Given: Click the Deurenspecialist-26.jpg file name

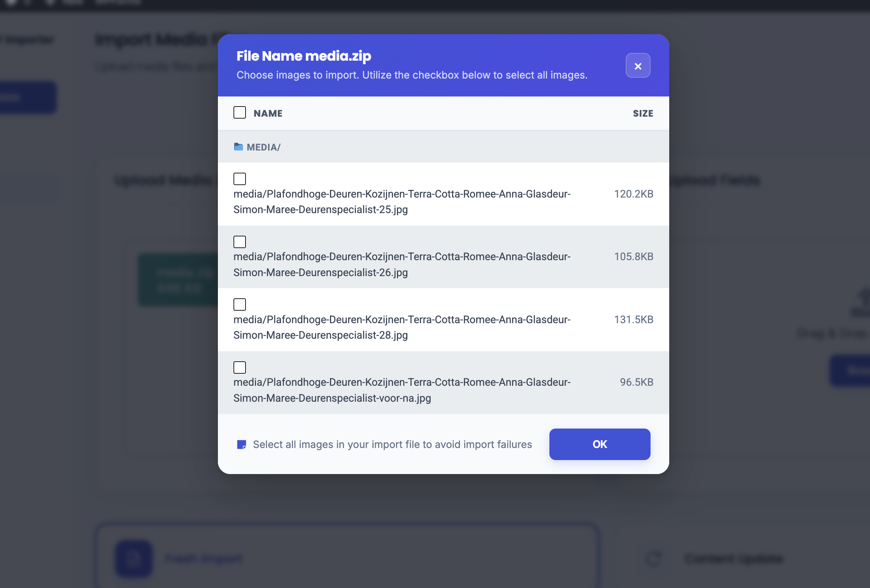Looking at the screenshot, I should (x=402, y=264).
